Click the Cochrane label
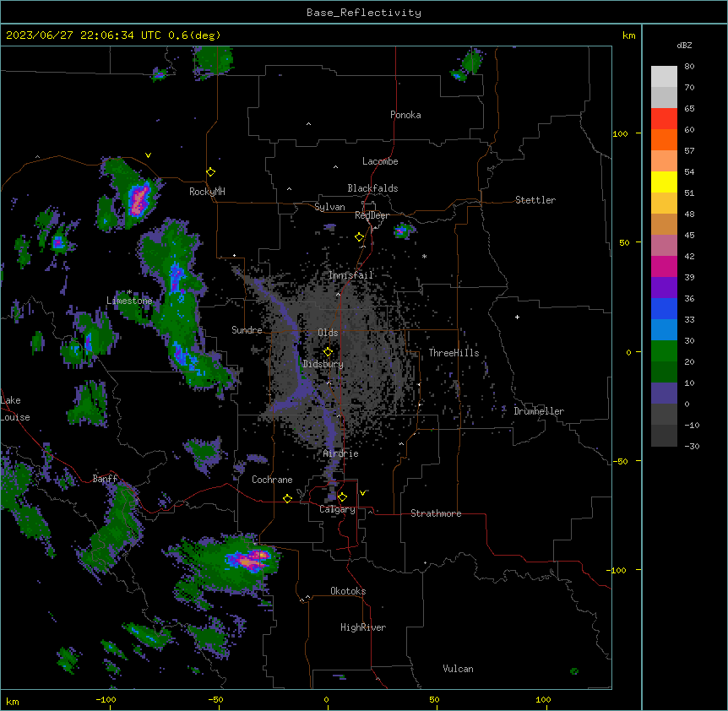 [272, 480]
